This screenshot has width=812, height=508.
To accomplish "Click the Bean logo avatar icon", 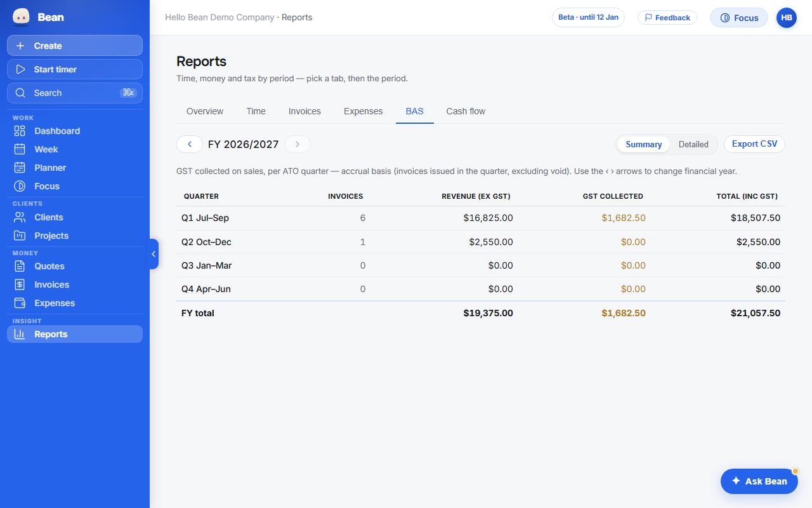I will click(21, 17).
